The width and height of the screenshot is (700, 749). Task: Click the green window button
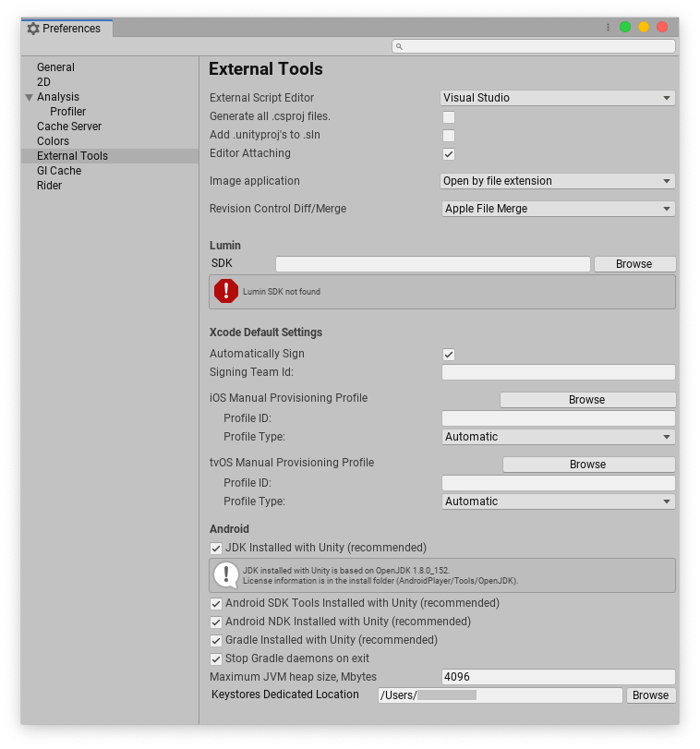(625, 27)
